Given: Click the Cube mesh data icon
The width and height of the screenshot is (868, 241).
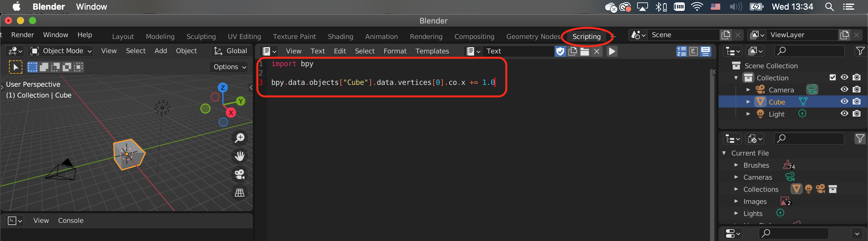Looking at the screenshot, I should point(803,101).
